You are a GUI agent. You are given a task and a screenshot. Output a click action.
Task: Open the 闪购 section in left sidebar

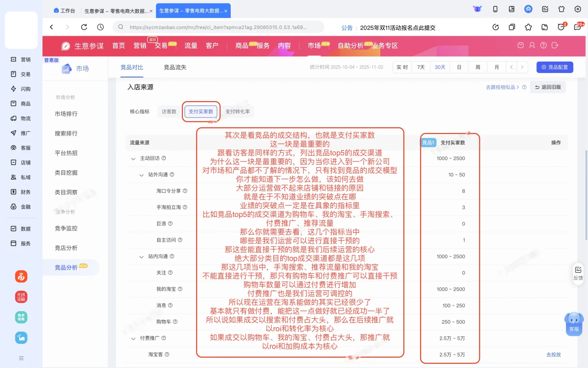(21, 89)
